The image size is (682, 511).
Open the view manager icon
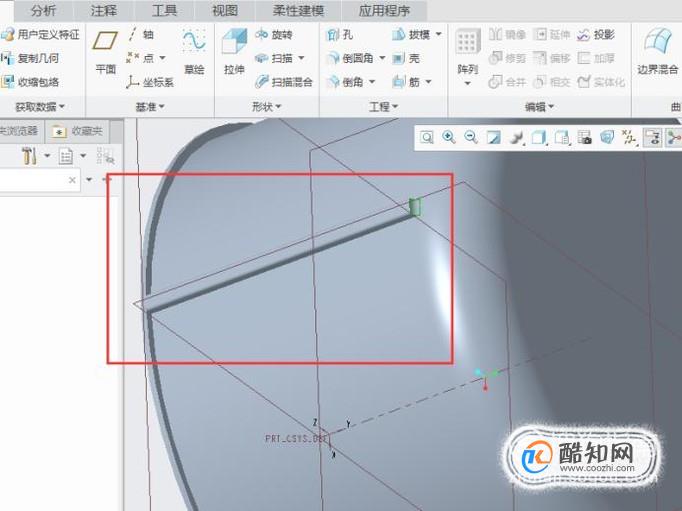(x=562, y=138)
